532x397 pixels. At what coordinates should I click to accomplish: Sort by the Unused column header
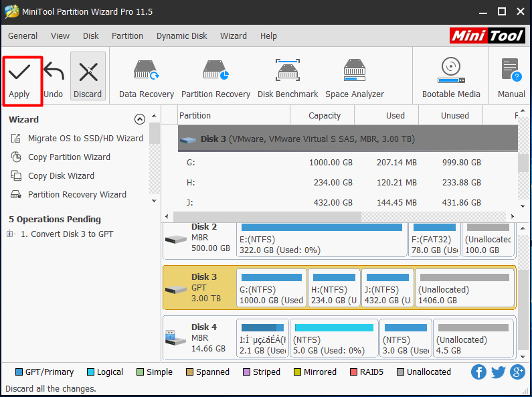[450, 115]
